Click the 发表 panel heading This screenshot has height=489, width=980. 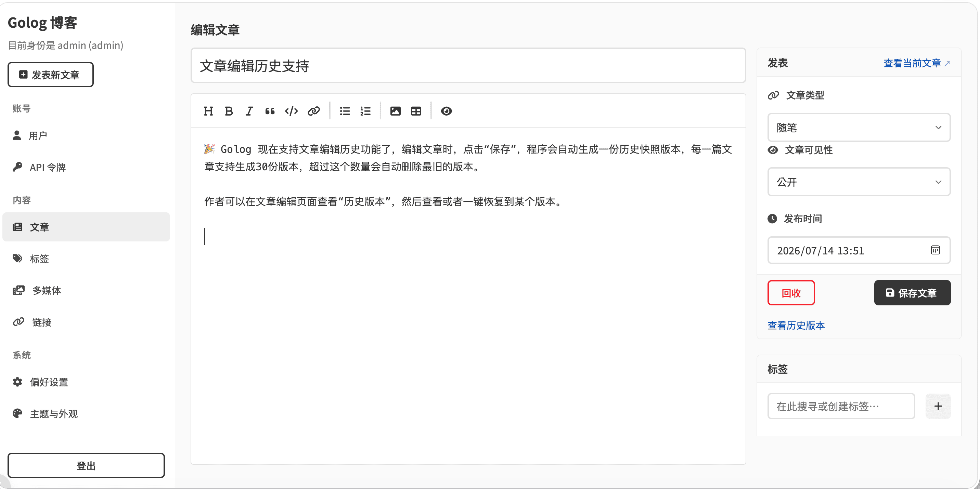pyautogui.click(x=777, y=63)
